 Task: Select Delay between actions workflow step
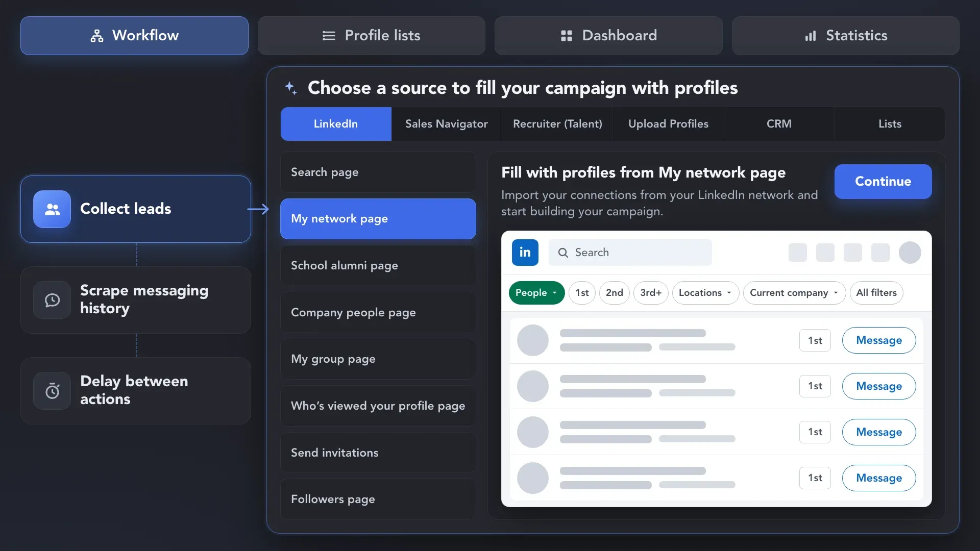click(136, 391)
